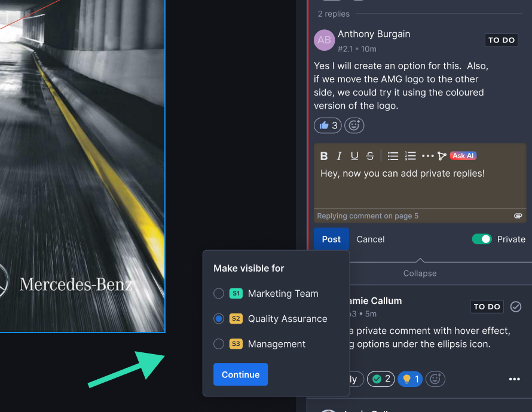Viewport: 532px width, 412px height.
Task: Collapse the replies thread
Action: tap(420, 273)
